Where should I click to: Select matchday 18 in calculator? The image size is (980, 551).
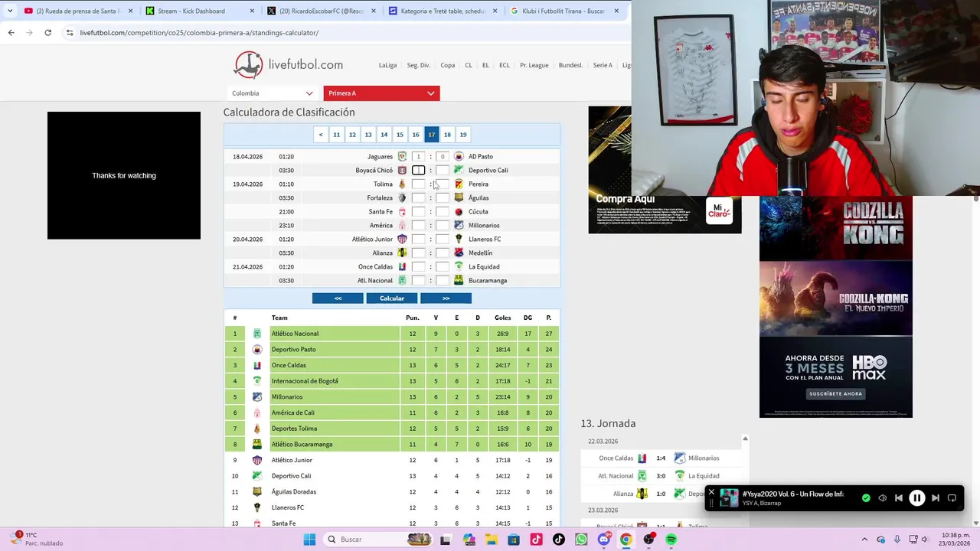pos(447,135)
